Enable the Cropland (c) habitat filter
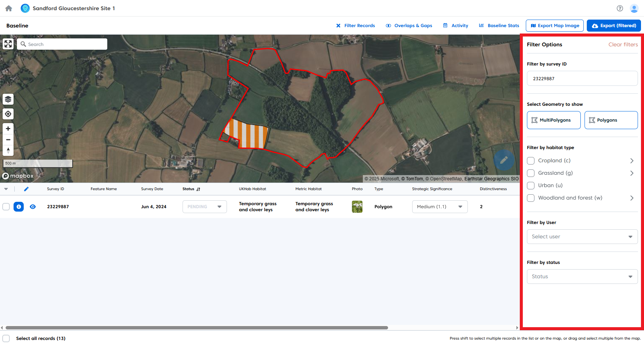 click(531, 160)
